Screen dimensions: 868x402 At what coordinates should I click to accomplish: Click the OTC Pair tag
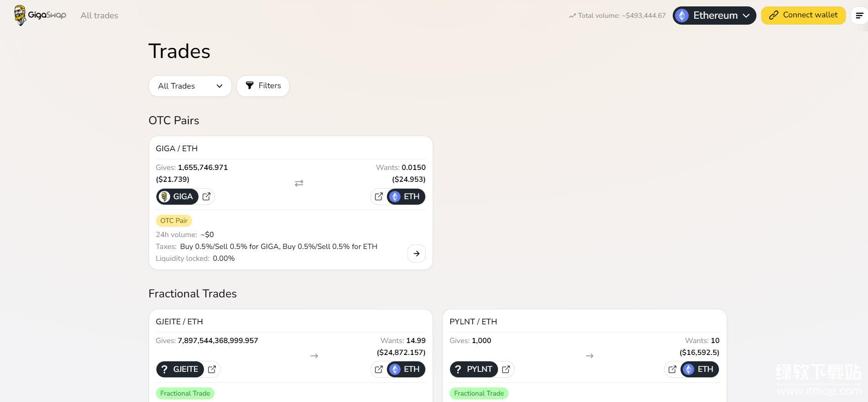[174, 221]
